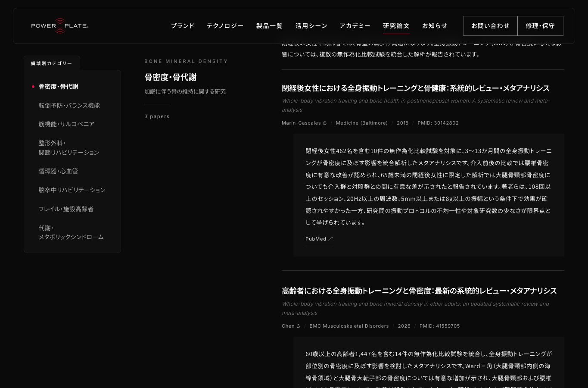
Task: Open the テクノロジー menu item
Action: pyautogui.click(x=225, y=26)
